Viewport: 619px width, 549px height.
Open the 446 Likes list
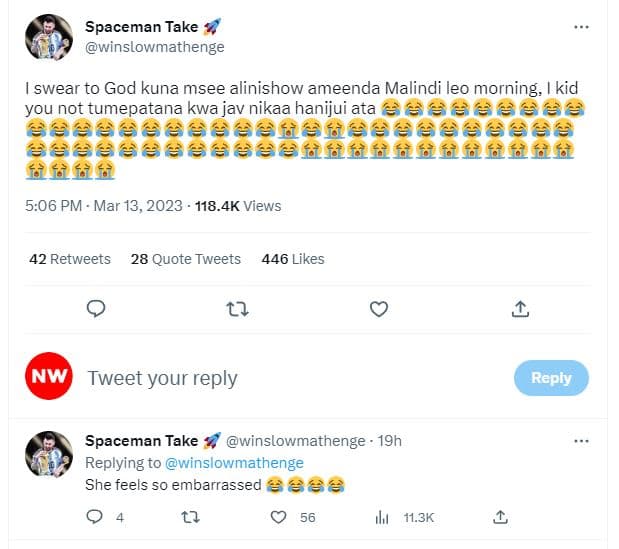point(293,259)
